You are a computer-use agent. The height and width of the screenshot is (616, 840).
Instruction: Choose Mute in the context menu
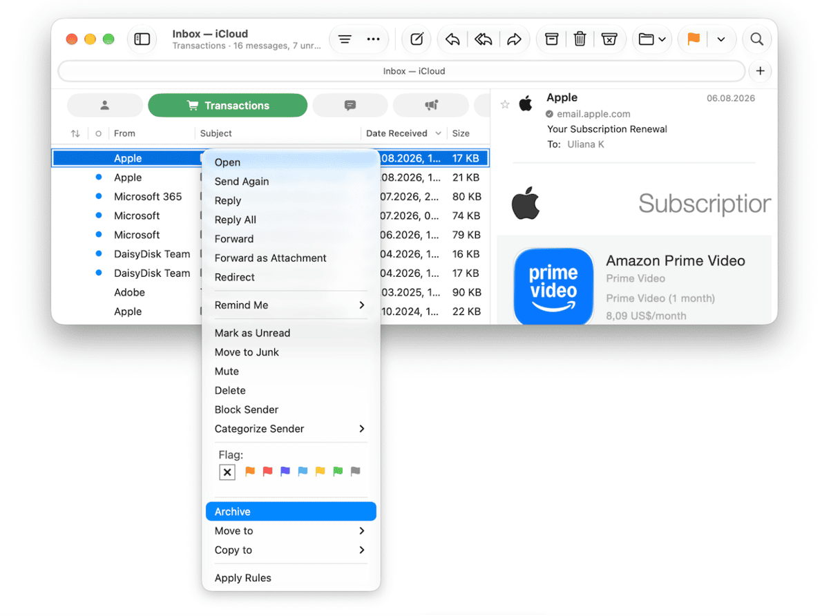click(x=291, y=372)
